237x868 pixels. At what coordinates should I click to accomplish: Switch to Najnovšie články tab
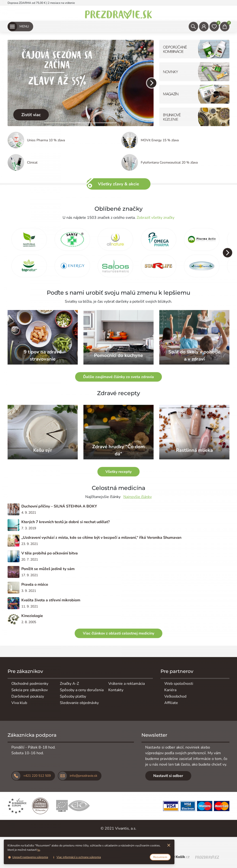pos(137,497)
